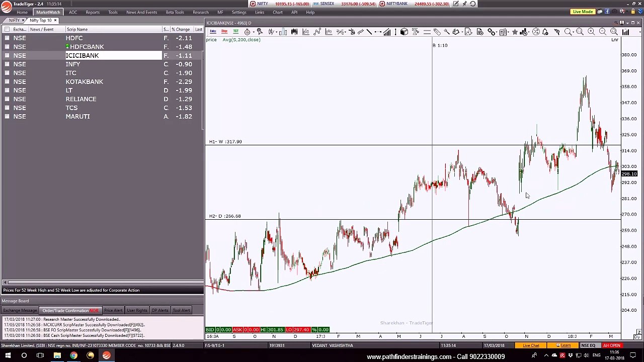Expand the hand tool dropdown arrow
Viewport: 644px width, 362px height.
(462, 32)
